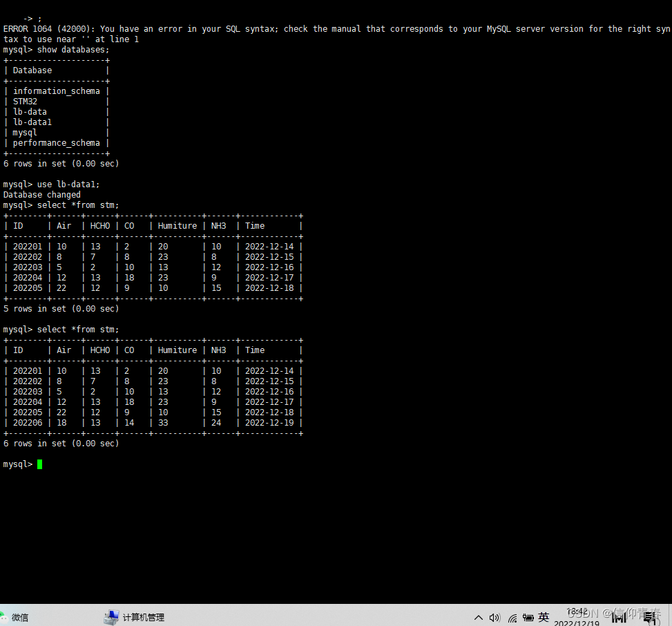Click the 'mysql' database row entry
672x626 pixels.
25,133
